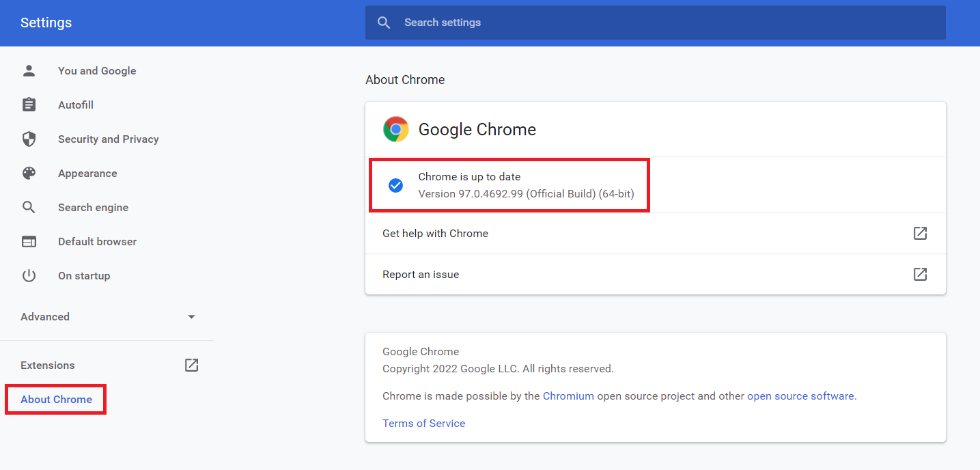Click the About Chrome page heading
This screenshot has width=980, height=470.
pos(405,79)
